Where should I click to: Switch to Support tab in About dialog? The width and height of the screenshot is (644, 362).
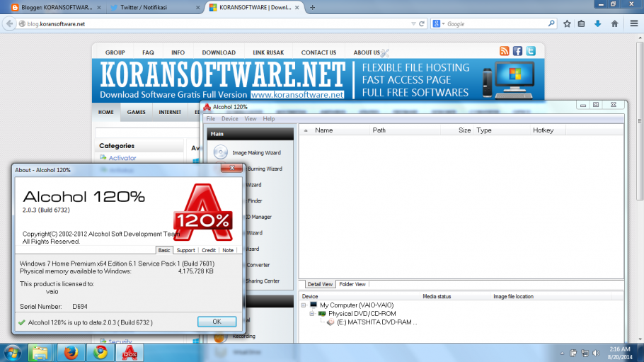[x=185, y=250]
